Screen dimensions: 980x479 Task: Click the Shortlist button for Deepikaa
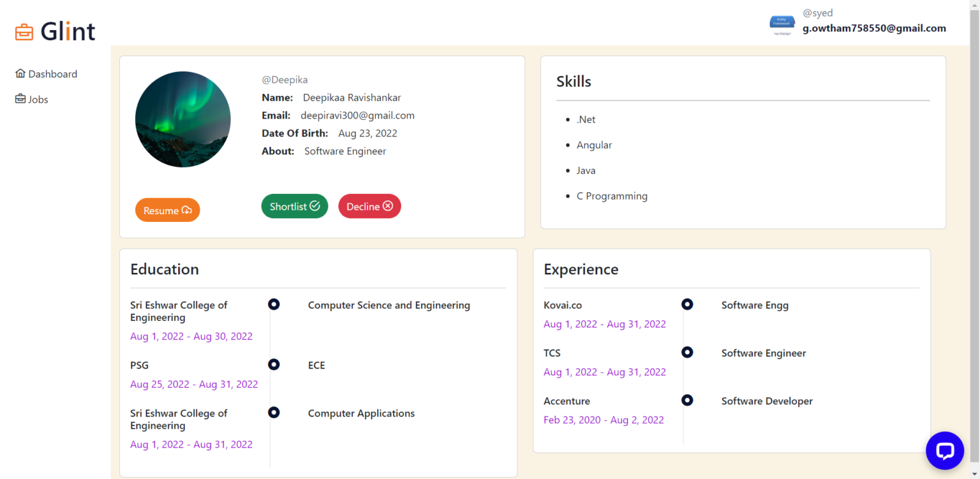(294, 205)
